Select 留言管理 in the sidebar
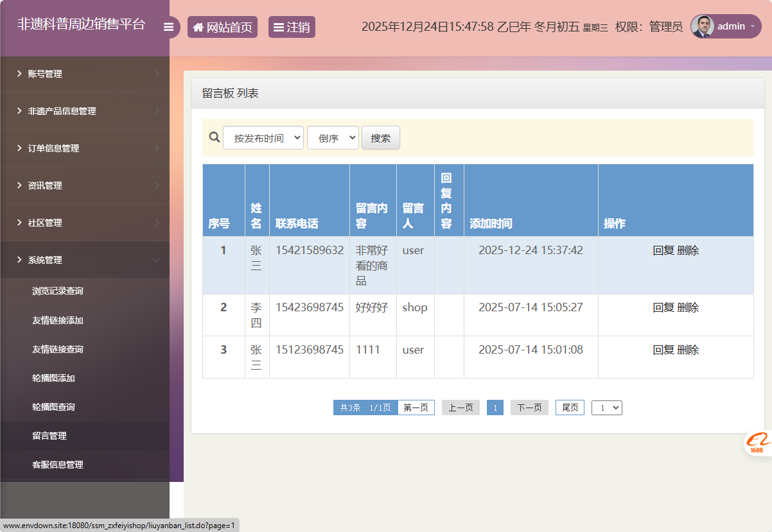The height and width of the screenshot is (532, 772). click(x=49, y=436)
